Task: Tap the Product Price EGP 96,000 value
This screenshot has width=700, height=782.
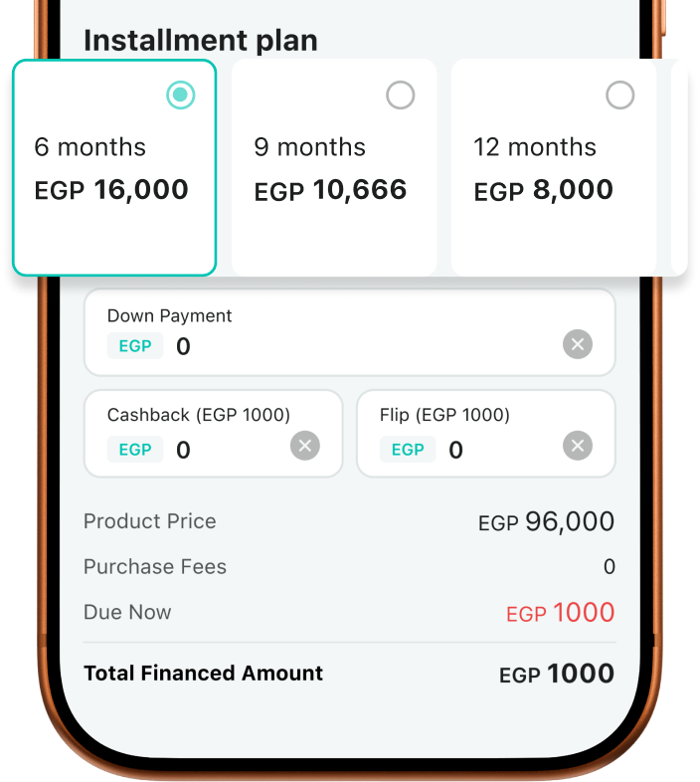Action: point(546,521)
